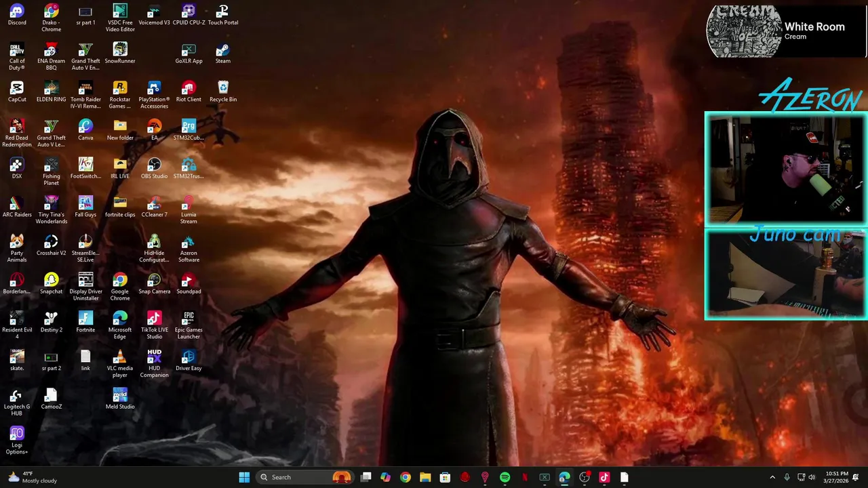Select the SnowRunner desktop icon

point(120,54)
